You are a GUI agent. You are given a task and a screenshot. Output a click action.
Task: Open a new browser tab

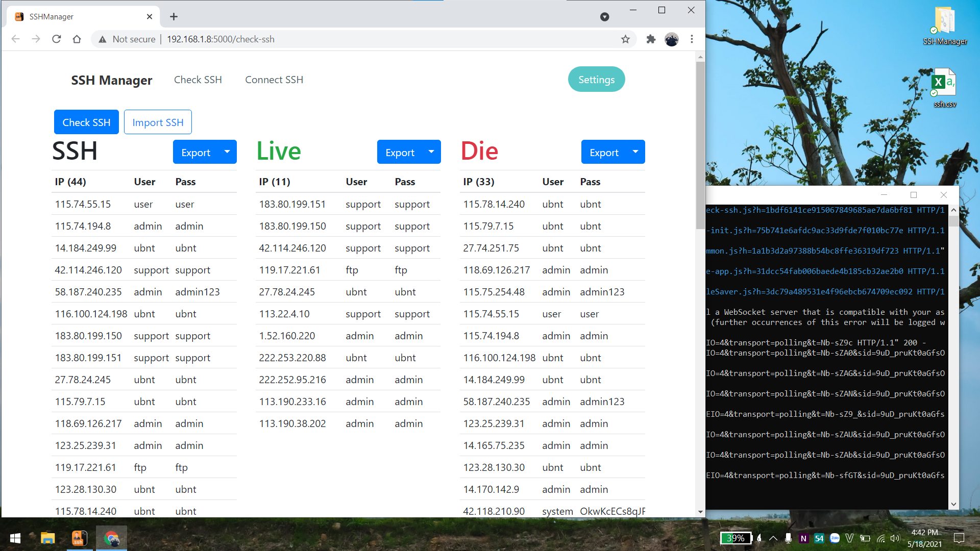coord(174,17)
